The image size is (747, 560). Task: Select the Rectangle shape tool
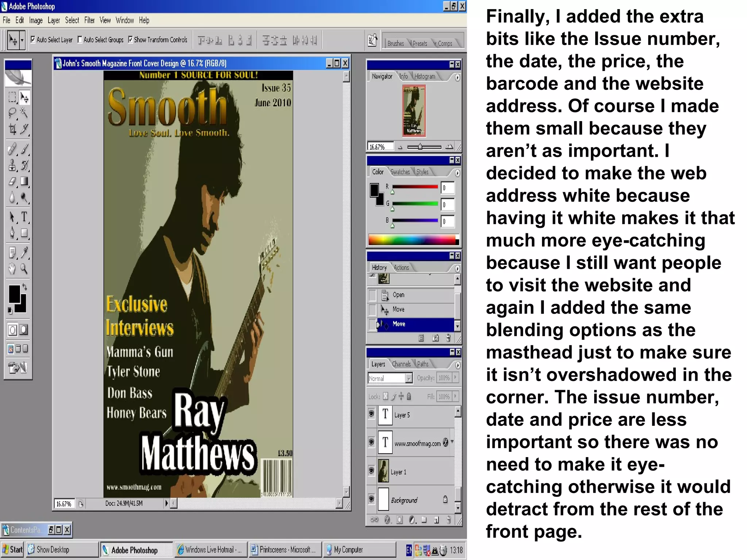[24, 233]
